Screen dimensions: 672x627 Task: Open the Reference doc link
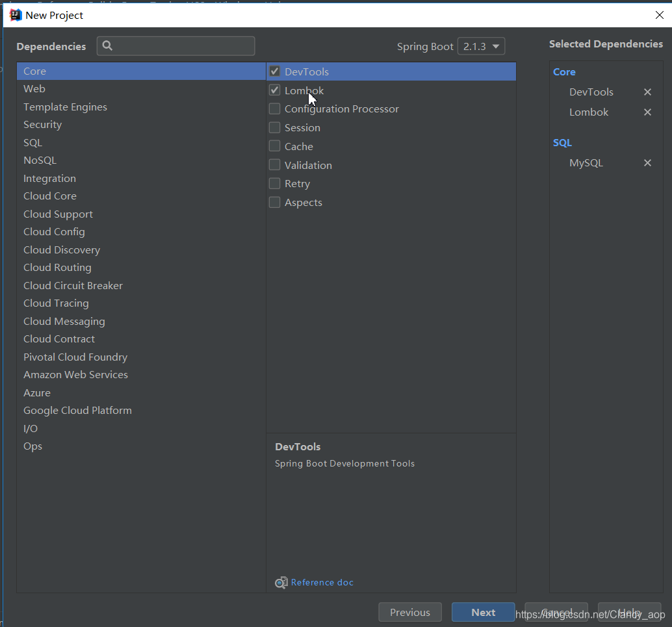point(322,582)
